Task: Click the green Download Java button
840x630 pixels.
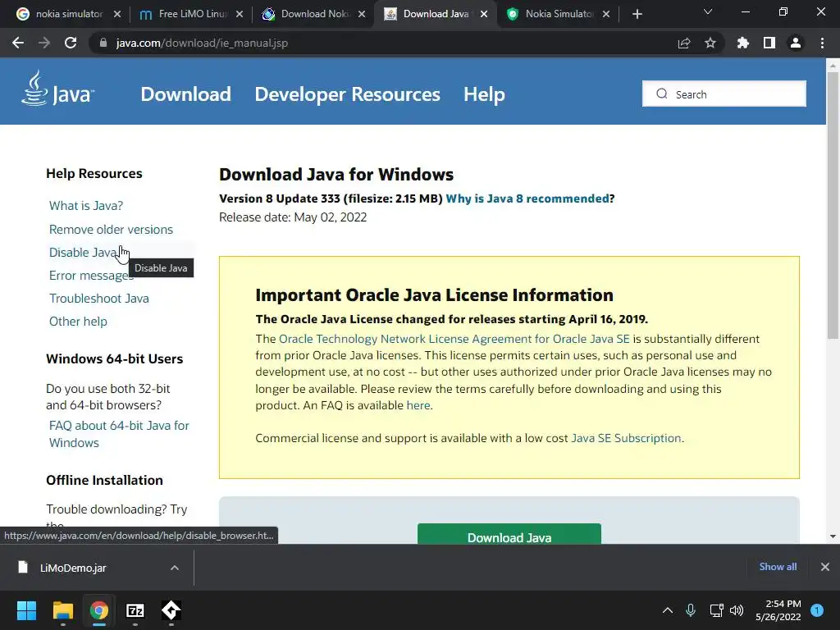Action: point(509,534)
